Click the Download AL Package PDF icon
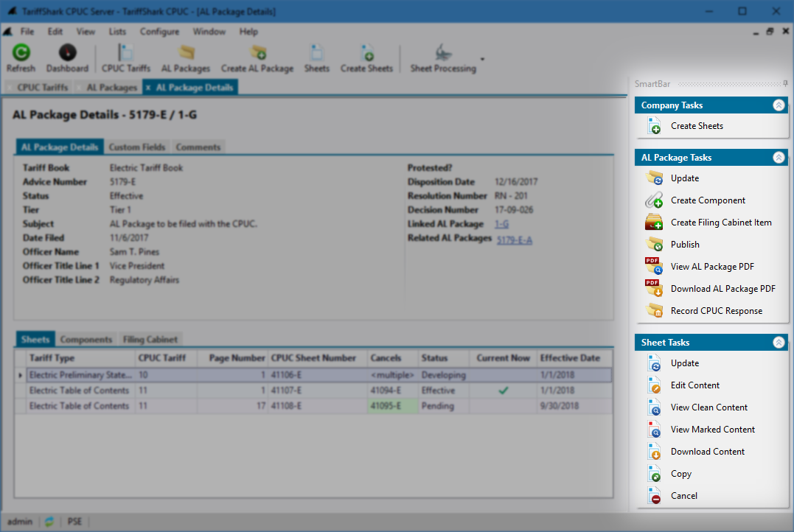 coord(654,289)
